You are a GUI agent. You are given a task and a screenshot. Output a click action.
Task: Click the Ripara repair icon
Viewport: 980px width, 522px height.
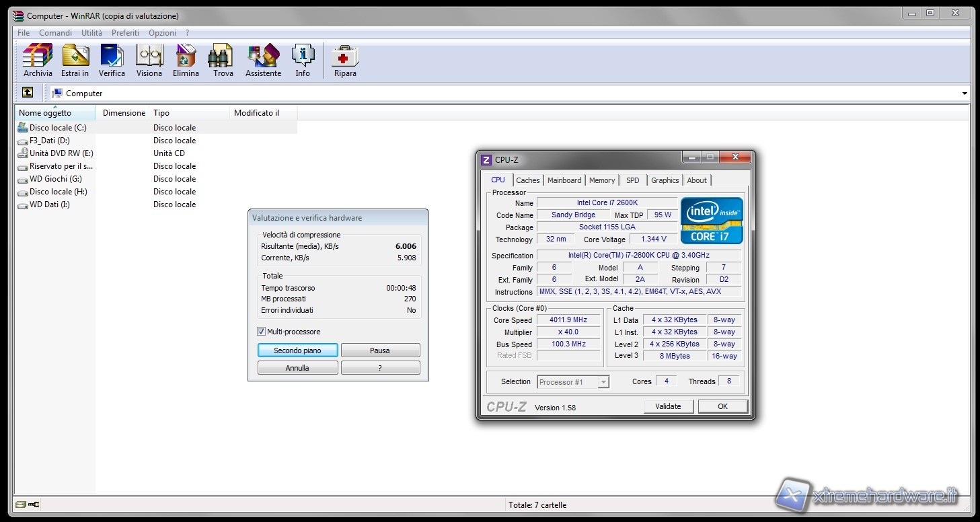pos(345,61)
